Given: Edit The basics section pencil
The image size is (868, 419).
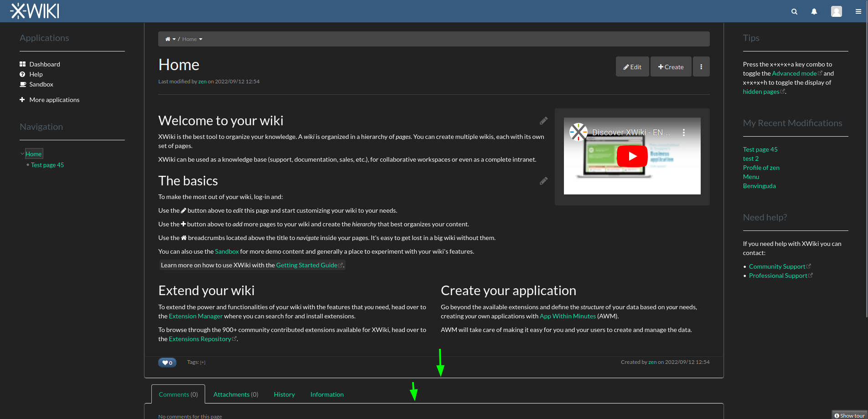Looking at the screenshot, I should point(543,181).
